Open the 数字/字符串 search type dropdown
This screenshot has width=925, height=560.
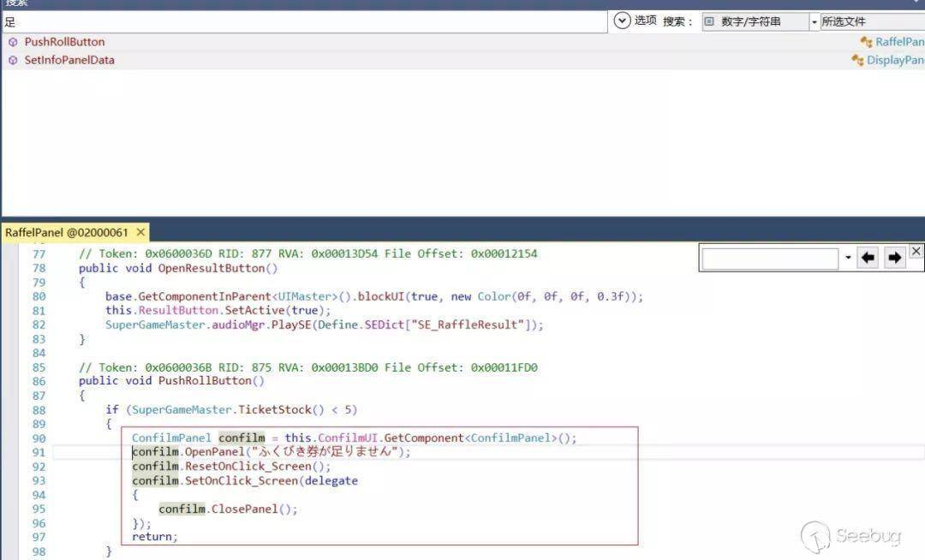(x=814, y=21)
